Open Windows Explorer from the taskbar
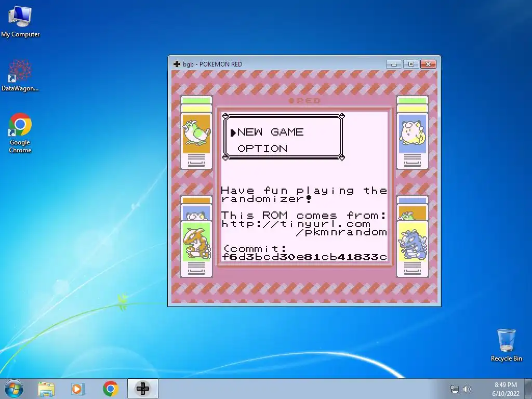 tap(46, 389)
